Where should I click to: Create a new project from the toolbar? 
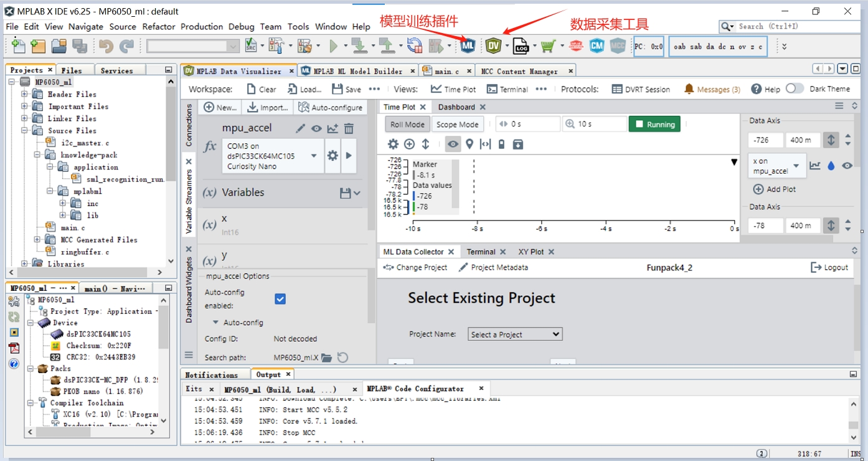tap(39, 46)
